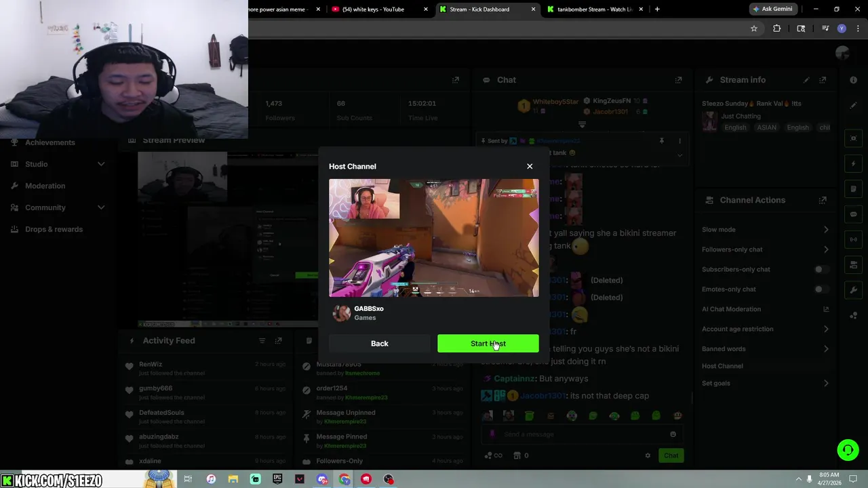Click the Start Host button
The image size is (868, 488).
tap(488, 344)
